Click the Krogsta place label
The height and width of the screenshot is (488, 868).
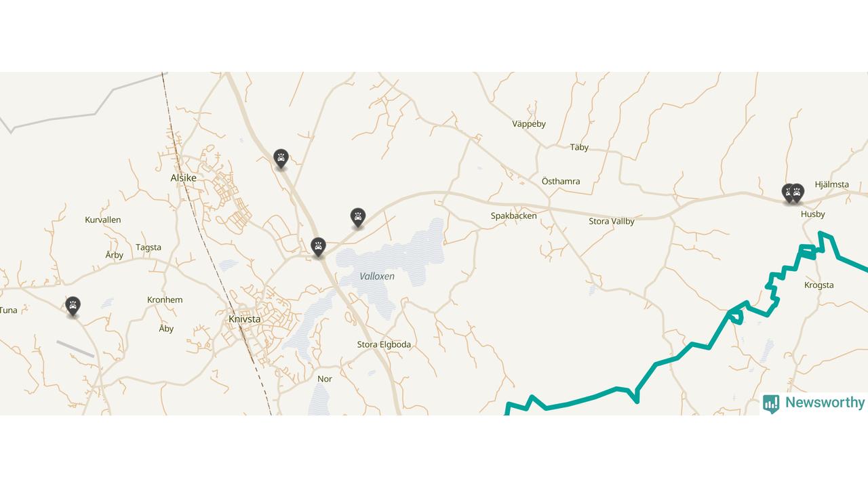coord(819,285)
